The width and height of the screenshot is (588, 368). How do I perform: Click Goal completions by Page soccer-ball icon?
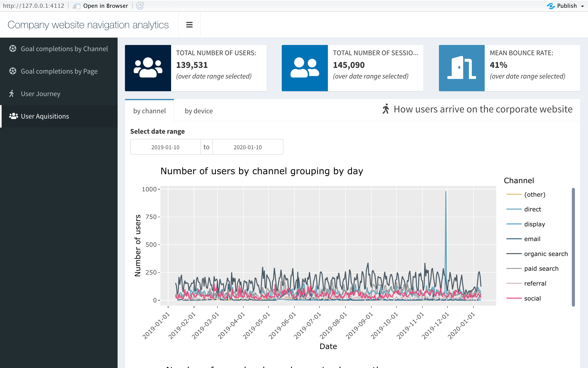[13, 71]
